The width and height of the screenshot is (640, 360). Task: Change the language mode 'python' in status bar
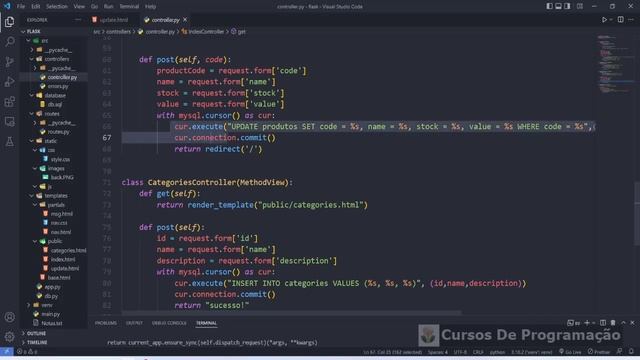tap(497, 352)
